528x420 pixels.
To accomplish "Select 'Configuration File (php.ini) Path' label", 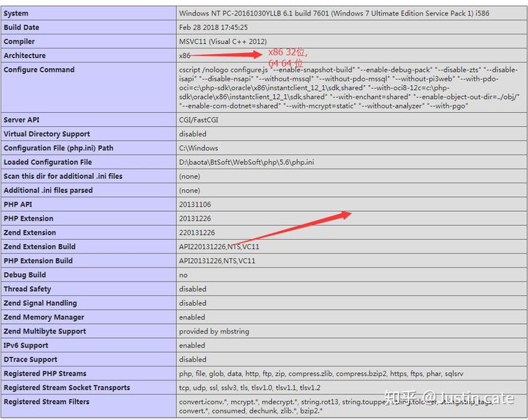I will [x=58, y=148].
